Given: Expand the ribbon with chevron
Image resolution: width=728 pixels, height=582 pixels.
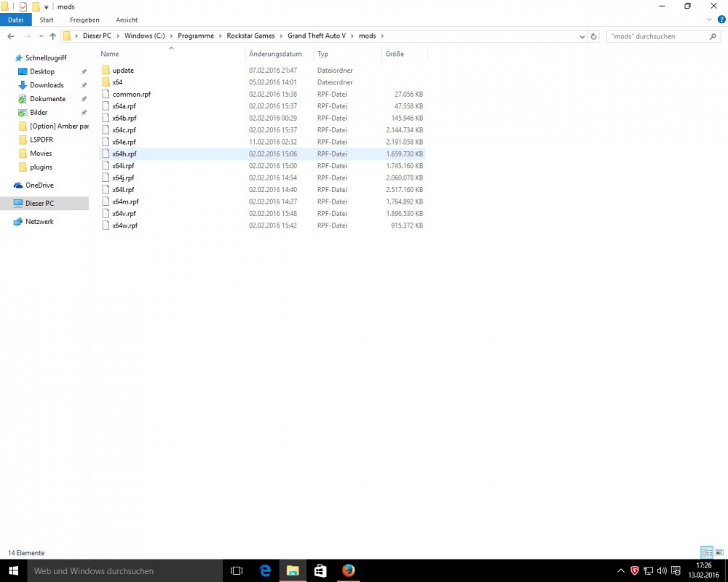Looking at the screenshot, I should click(x=709, y=20).
